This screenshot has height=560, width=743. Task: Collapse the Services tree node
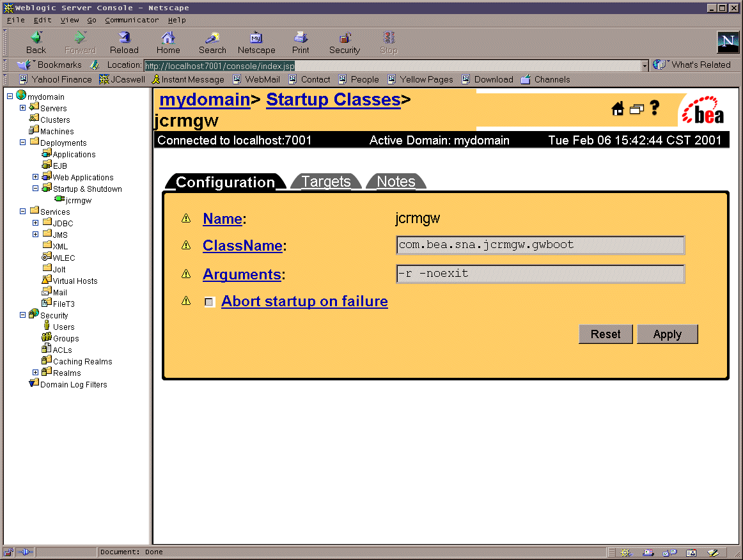click(22, 212)
